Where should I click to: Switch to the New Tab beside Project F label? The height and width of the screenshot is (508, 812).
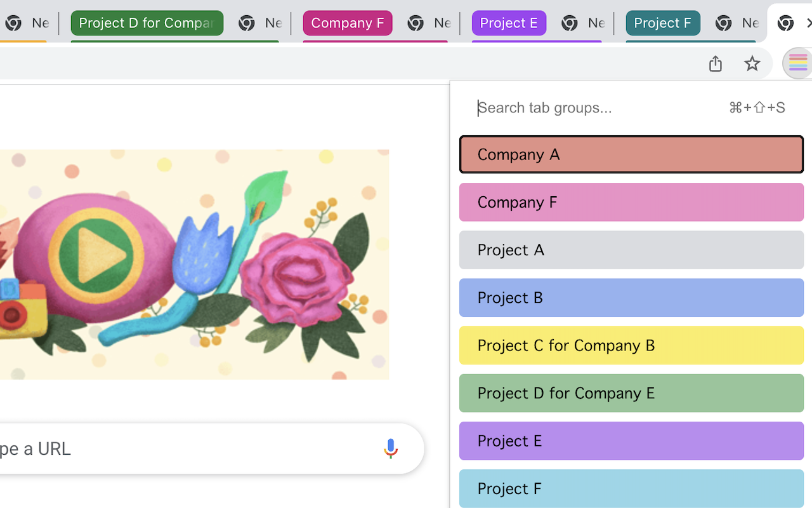[737, 23]
